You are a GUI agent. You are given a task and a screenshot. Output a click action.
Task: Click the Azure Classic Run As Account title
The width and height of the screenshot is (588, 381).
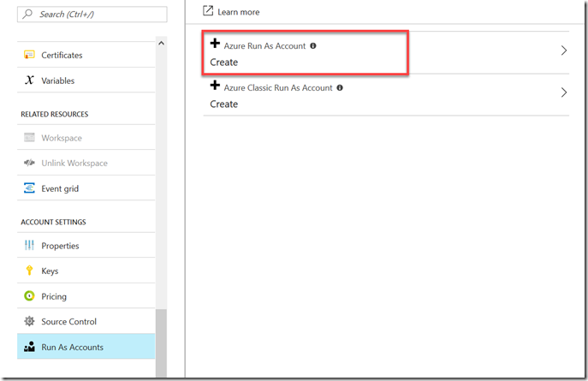click(278, 87)
